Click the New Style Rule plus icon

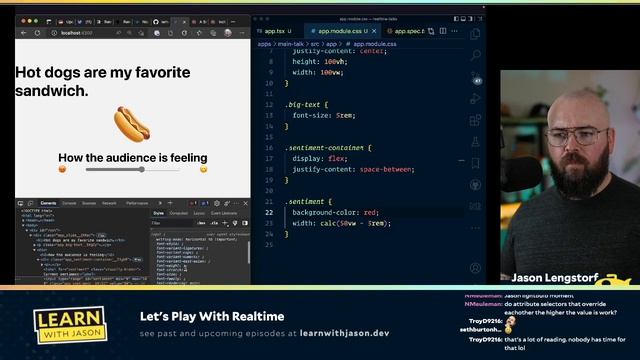pyautogui.click(x=225, y=223)
